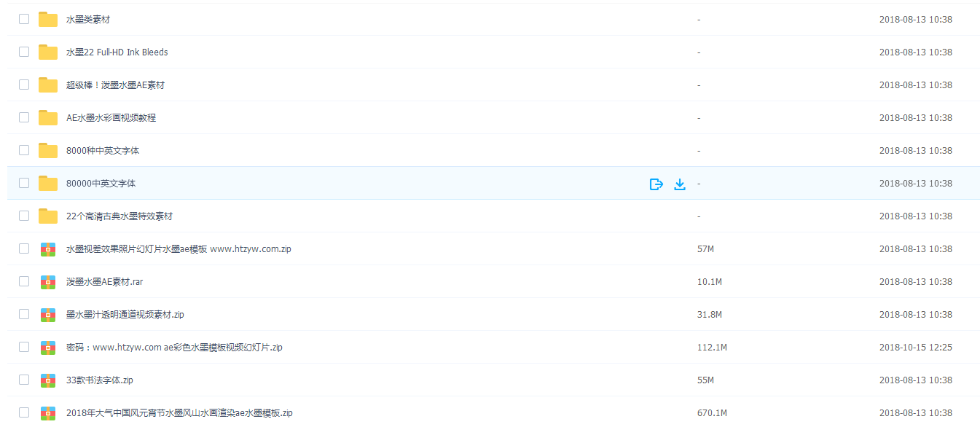This screenshot has width=980, height=427.
Task: Click the 57M file size value
Action: 705,249
